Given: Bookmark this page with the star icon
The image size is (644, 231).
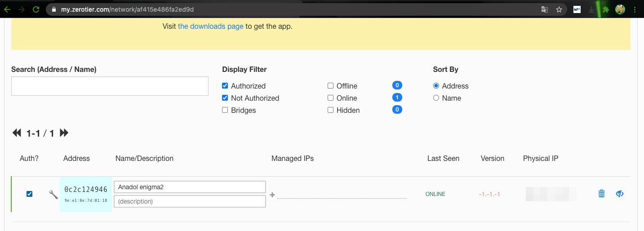Looking at the screenshot, I should click(559, 9).
